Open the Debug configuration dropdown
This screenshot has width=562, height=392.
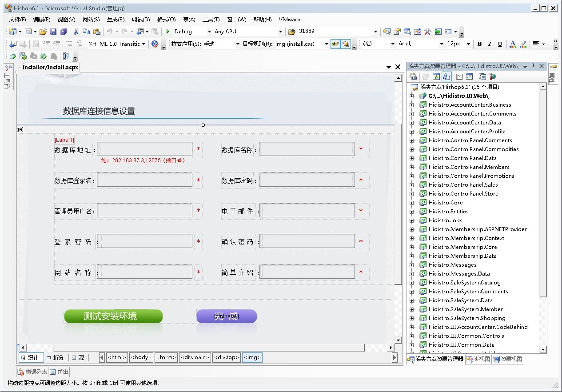pyautogui.click(x=209, y=32)
